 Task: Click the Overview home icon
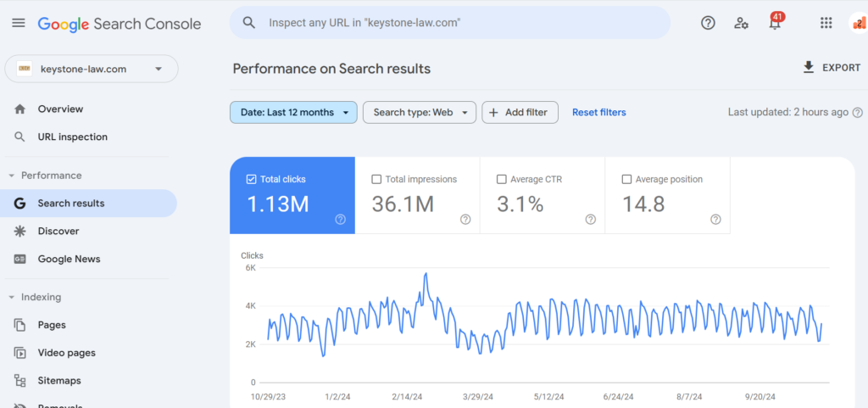(x=20, y=109)
